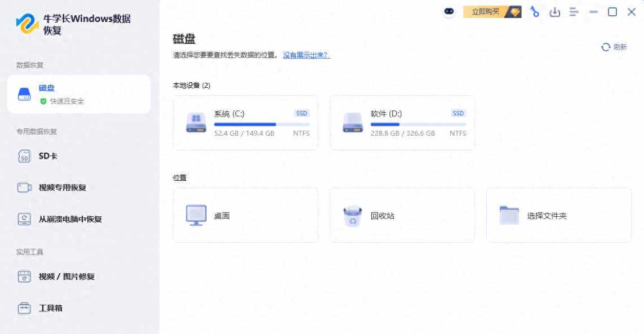Image resolution: width=644 pixels, height=334 pixels.
Task: Open the robot assistant icon
Action: click(448, 12)
